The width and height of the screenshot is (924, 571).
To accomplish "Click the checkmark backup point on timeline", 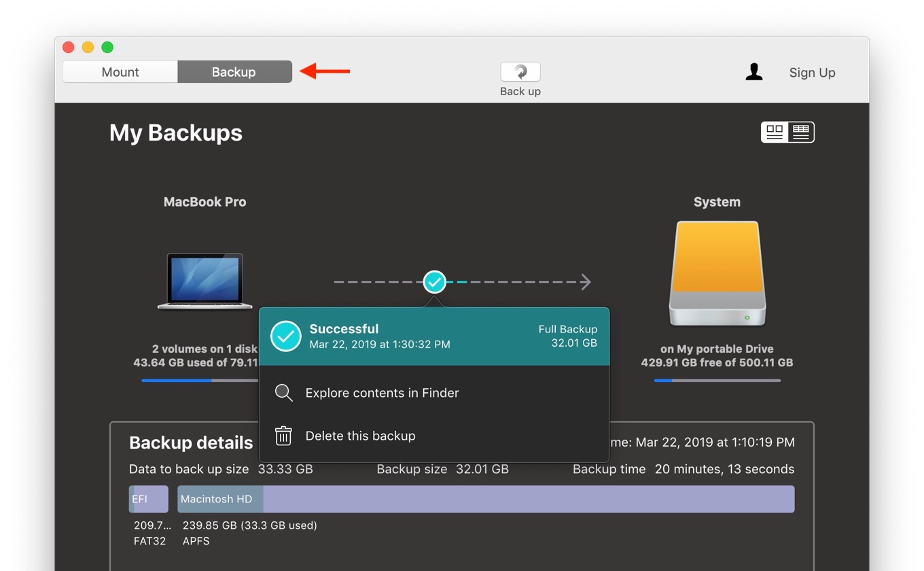I will [434, 281].
